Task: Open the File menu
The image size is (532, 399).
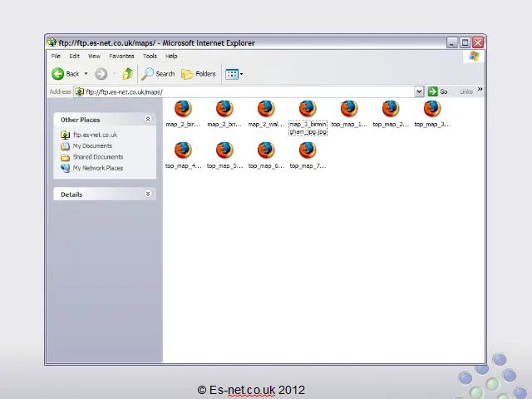Action: coord(56,56)
